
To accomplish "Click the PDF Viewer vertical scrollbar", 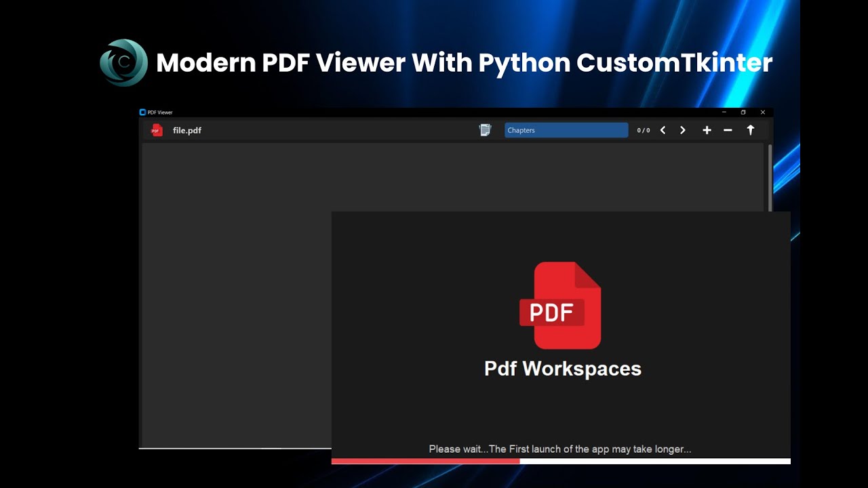I will point(770,178).
